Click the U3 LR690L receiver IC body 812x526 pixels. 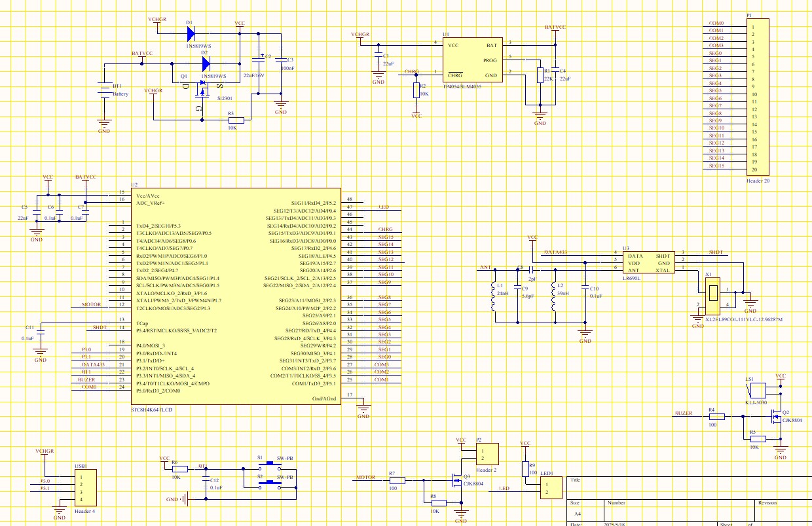[x=648, y=262]
